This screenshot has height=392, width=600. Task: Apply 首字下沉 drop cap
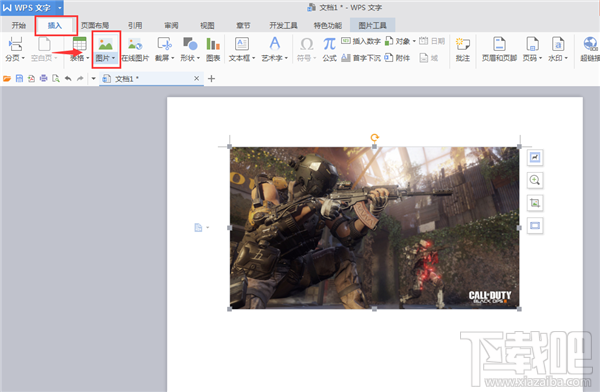point(361,58)
